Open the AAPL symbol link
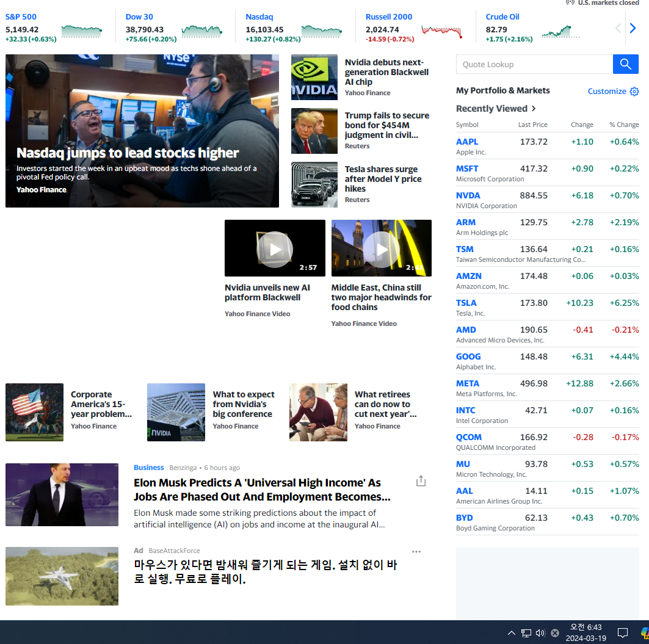The height and width of the screenshot is (644, 649). coord(467,142)
